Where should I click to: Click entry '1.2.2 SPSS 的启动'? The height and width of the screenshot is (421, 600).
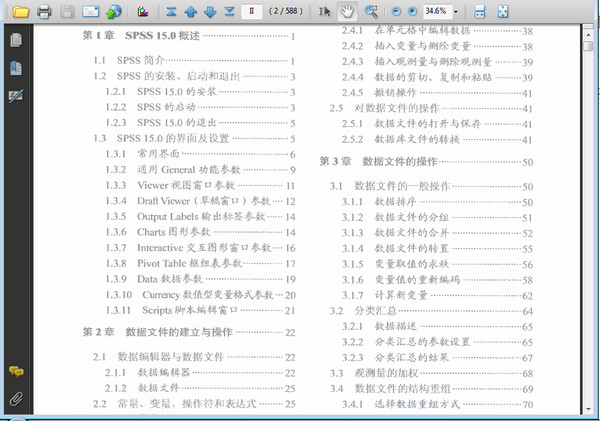coord(151,107)
